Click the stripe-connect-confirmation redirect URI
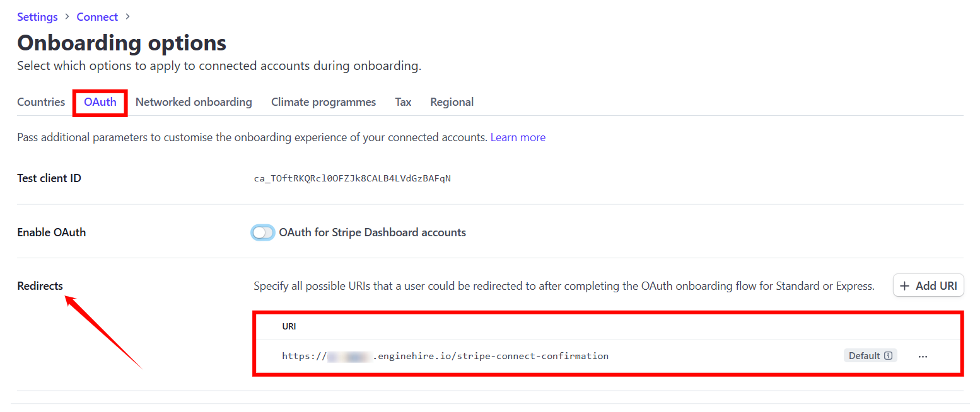The image size is (980, 412). click(445, 356)
